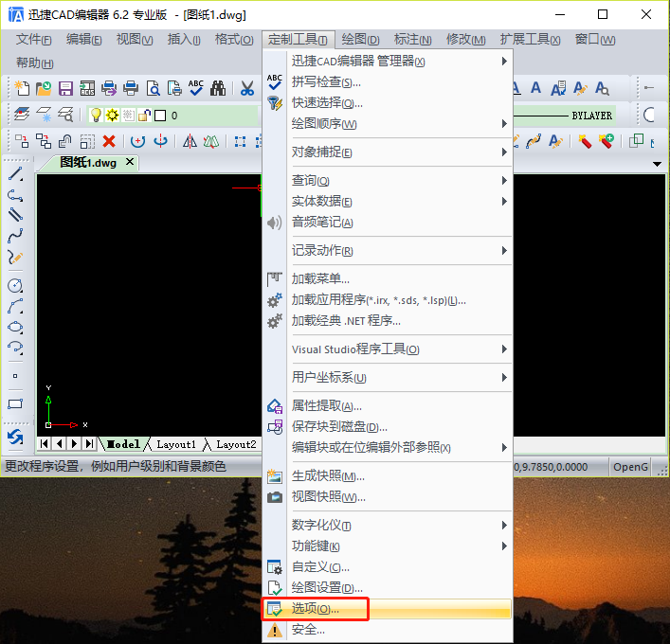Screen dimensions: 670x644
Task: Select the Point draw tool
Action: coord(15,376)
